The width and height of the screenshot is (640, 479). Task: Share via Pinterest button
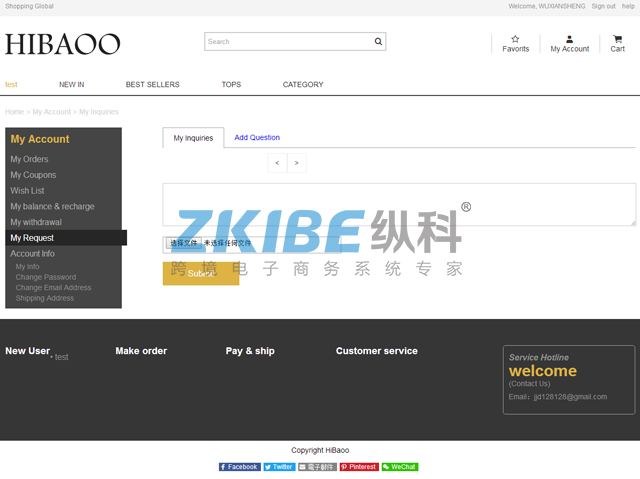tap(359, 467)
